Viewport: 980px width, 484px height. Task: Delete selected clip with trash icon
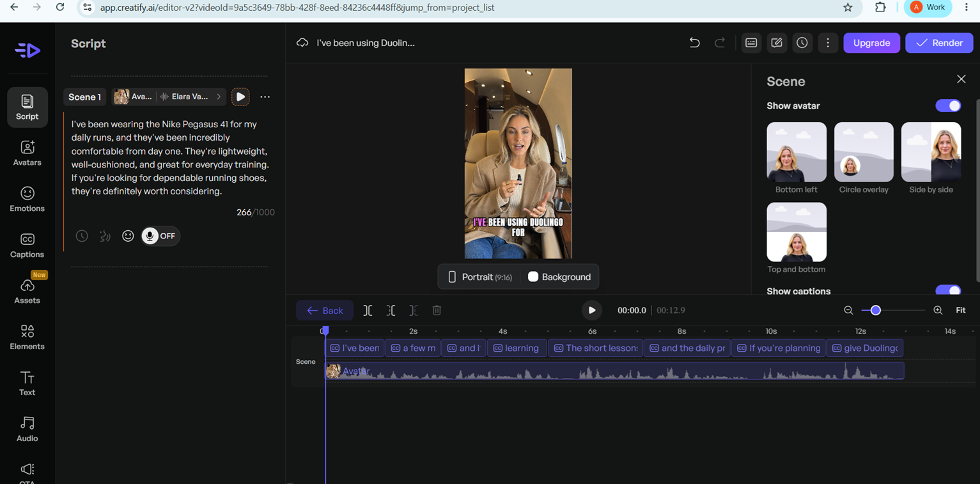point(437,311)
